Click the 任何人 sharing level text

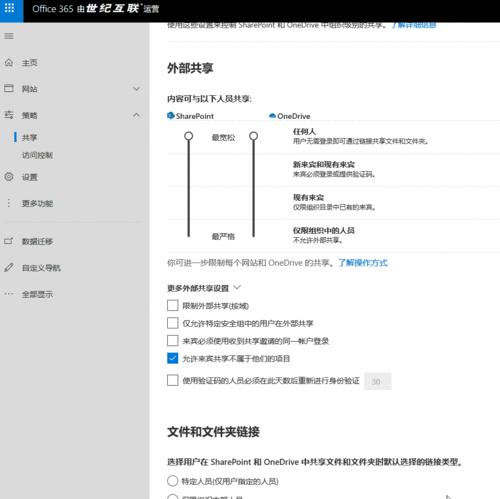pos(304,131)
